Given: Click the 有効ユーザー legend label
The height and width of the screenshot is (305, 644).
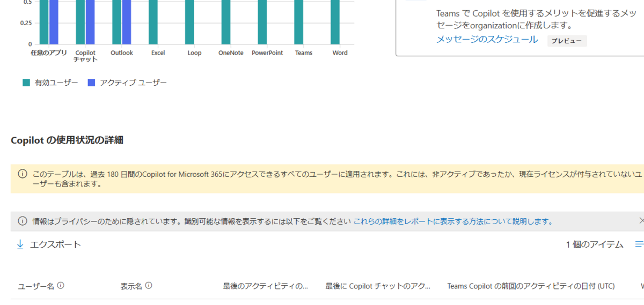Looking at the screenshot, I should tap(56, 83).
